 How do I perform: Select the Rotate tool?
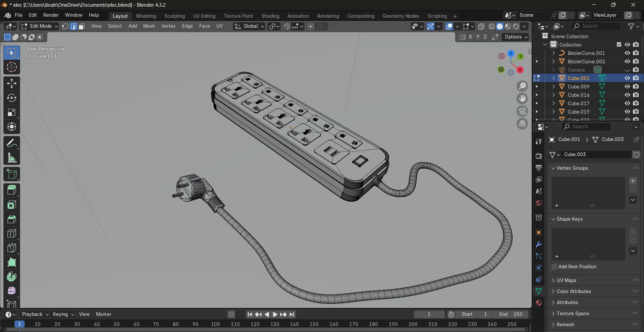click(12, 98)
